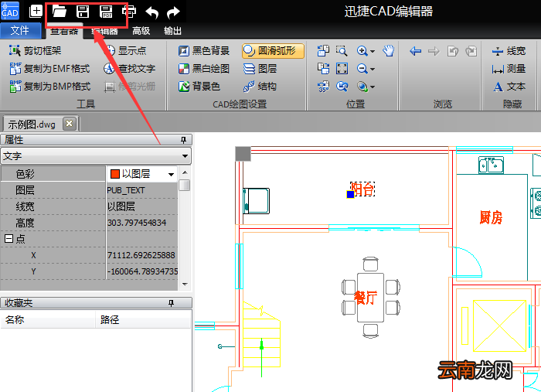Click the 线宽 以图层 value
The height and width of the screenshot is (392, 541).
tap(121, 206)
